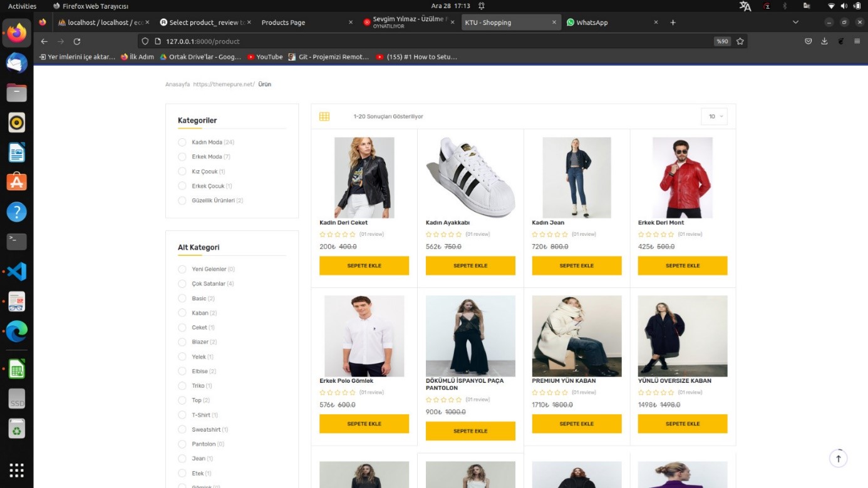Screen dimensions: 868x488
Task: Open İlk Adım bookmark
Action: click(x=137, y=57)
